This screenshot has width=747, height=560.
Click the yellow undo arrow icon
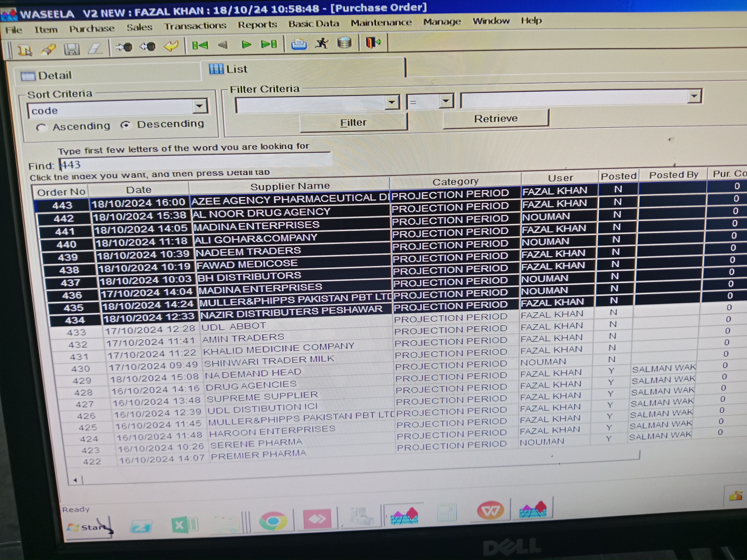(x=171, y=46)
